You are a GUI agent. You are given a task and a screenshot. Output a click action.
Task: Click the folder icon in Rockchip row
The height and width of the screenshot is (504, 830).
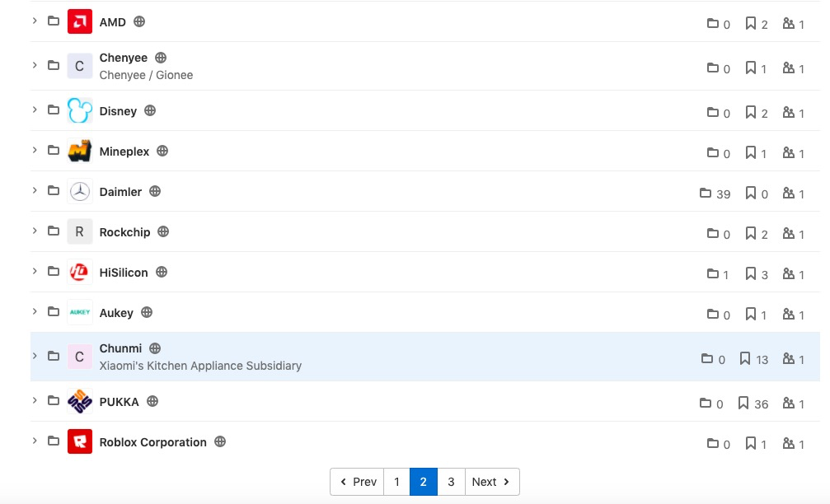click(x=54, y=231)
